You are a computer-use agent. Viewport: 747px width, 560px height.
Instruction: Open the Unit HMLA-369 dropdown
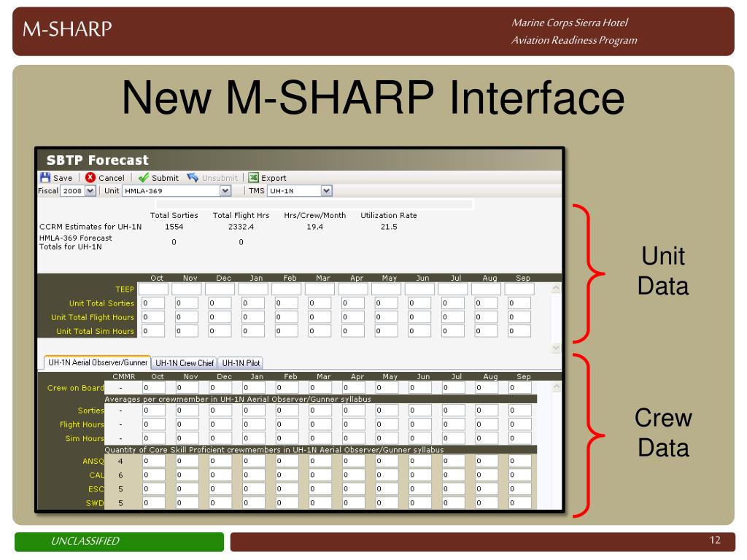pyautogui.click(x=225, y=191)
